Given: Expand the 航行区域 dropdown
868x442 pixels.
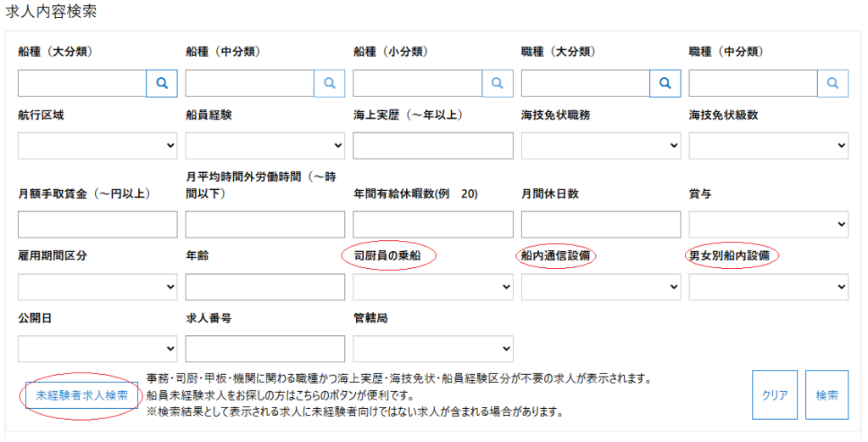Looking at the screenshot, I should [x=97, y=146].
